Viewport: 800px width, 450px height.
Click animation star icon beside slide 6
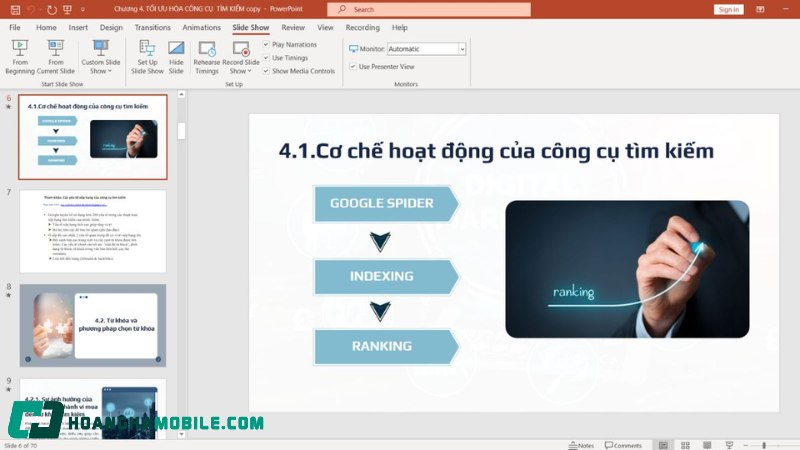point(8,107)
